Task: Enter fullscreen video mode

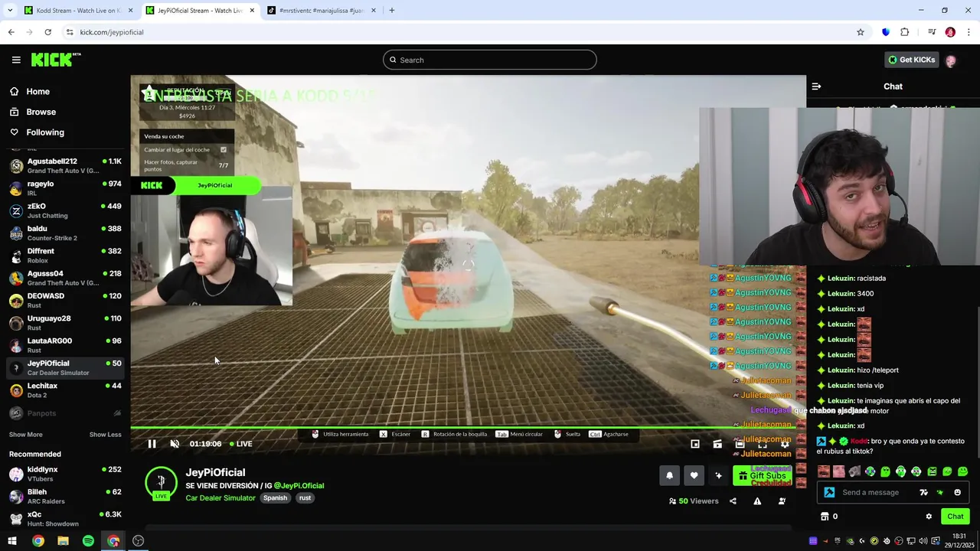Action: tap(763, 444)
